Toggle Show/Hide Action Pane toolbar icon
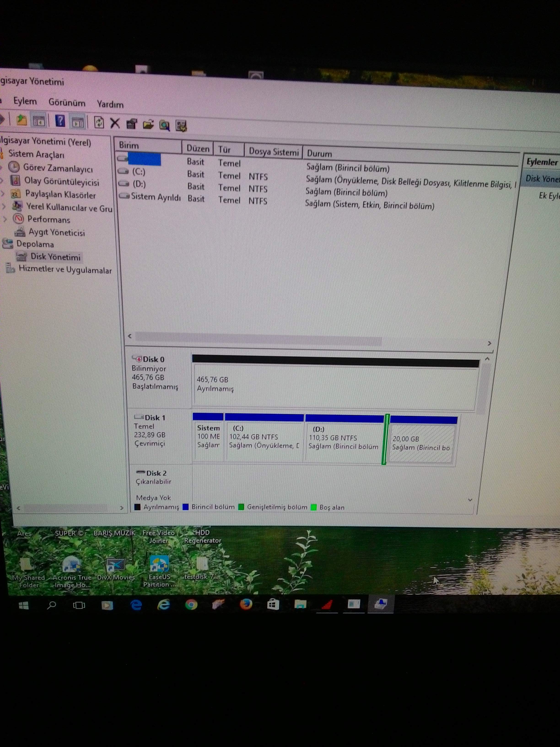Screen dimensions: 560x747 point(78,122)
